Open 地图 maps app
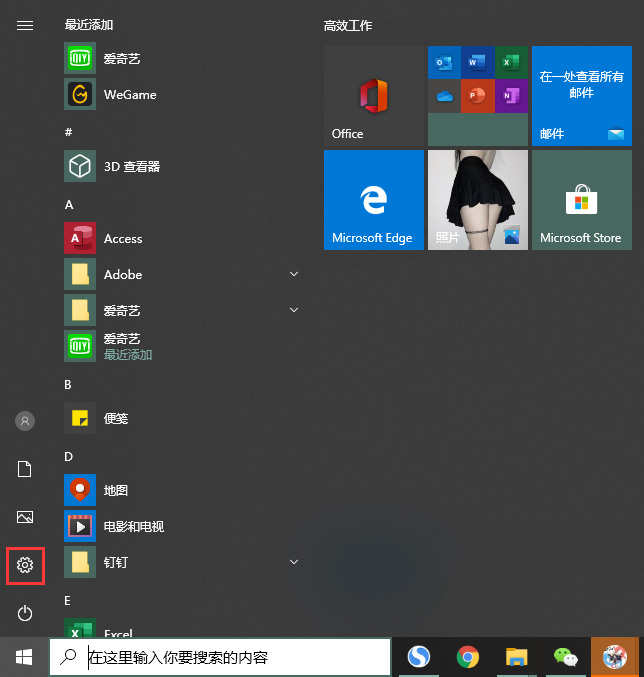 click(x=181, y=490)
